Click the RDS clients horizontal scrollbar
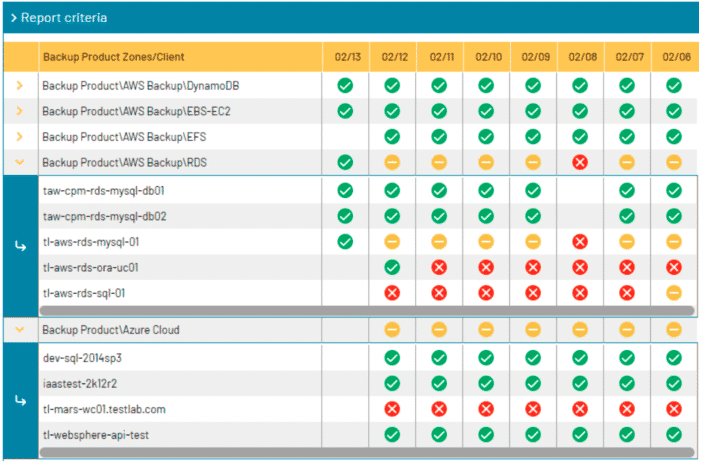Screen dimensions: 702x464 (367, 310)
